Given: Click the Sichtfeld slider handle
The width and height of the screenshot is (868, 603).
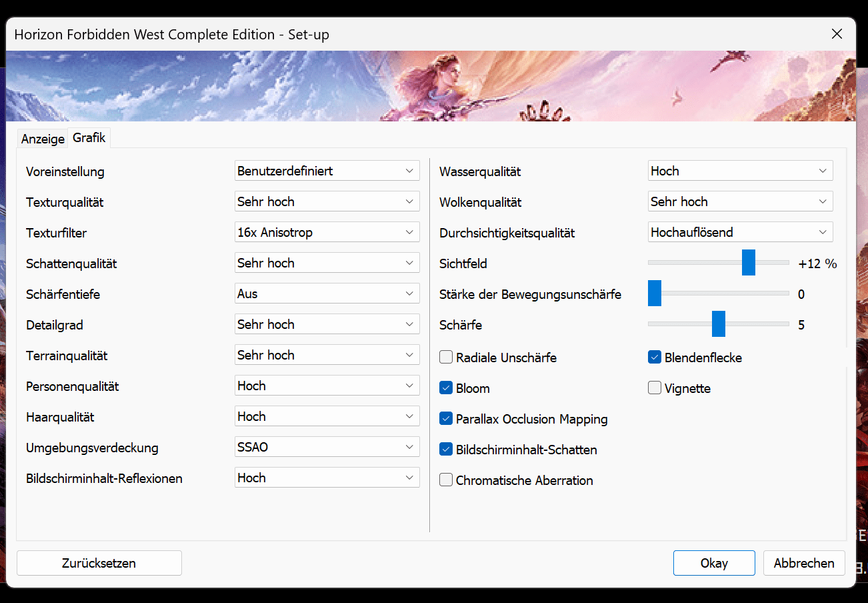Looking at the screenshot, I should pos(749,263).
